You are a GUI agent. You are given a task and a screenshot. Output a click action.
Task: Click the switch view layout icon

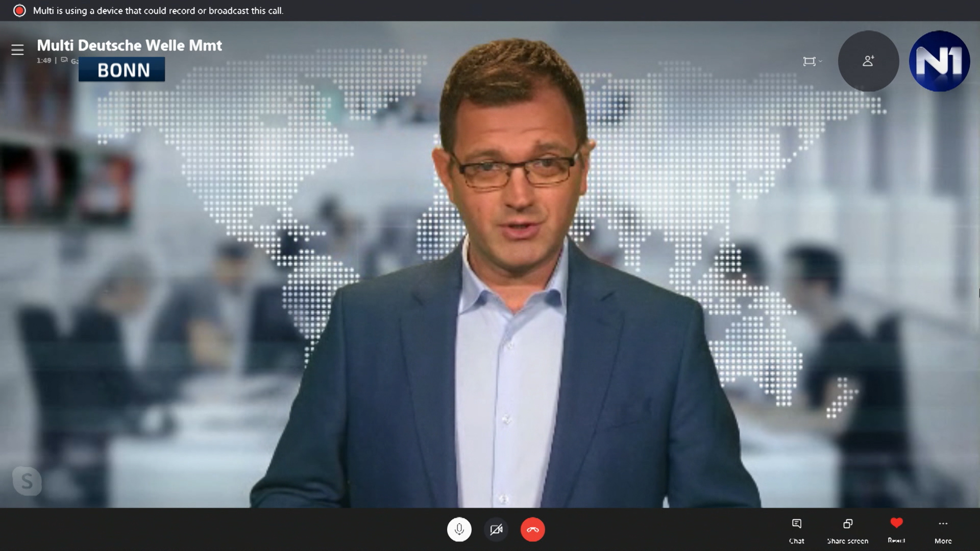809,61
